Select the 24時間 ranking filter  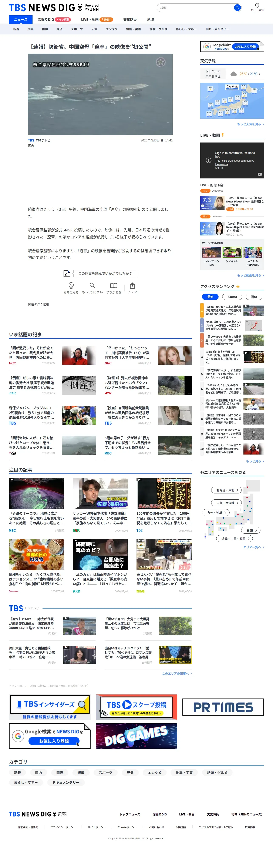(x=232, y=297)
